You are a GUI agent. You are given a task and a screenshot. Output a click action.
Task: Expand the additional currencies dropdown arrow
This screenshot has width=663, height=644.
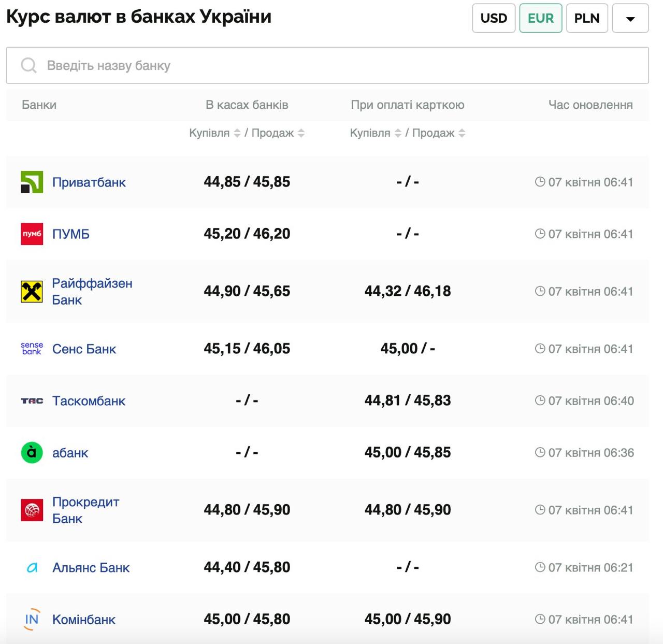(x=630, y=19)
